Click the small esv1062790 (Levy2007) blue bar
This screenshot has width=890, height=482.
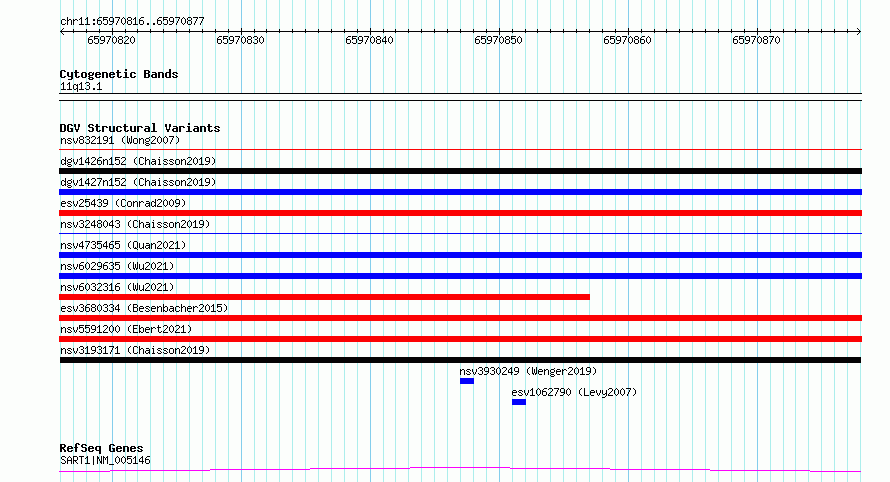[x=519, y=402]
